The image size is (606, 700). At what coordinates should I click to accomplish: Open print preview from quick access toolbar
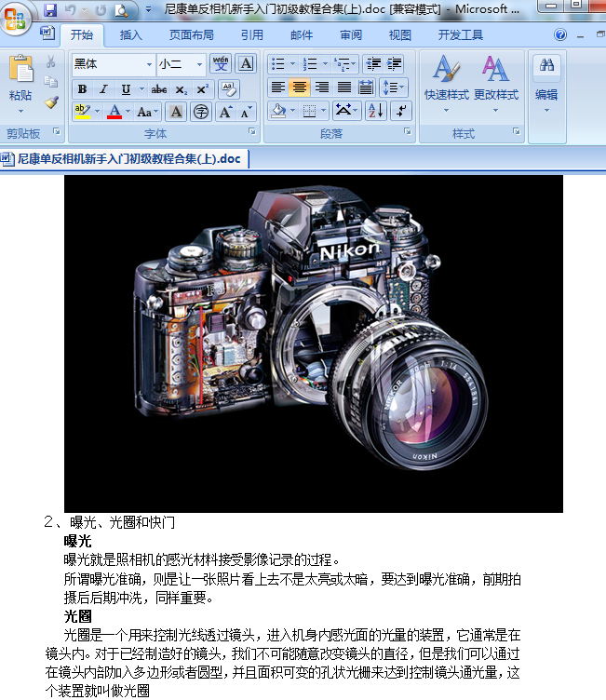[121, 10]
